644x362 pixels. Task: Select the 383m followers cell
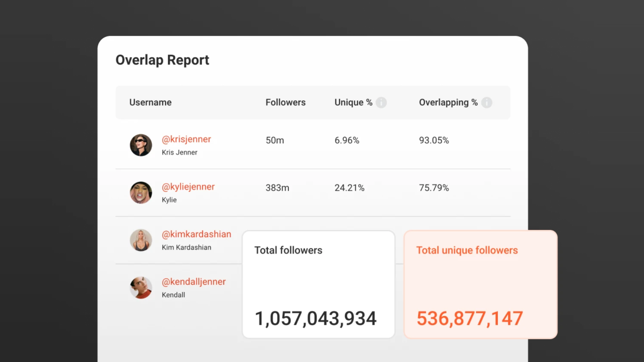(277, 188)
